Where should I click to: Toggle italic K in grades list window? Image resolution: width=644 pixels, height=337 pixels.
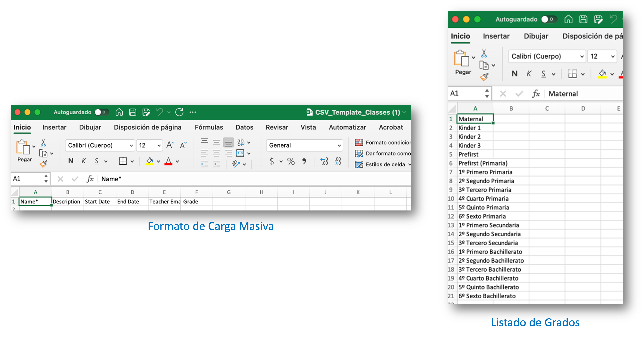[x=529, y=74]
